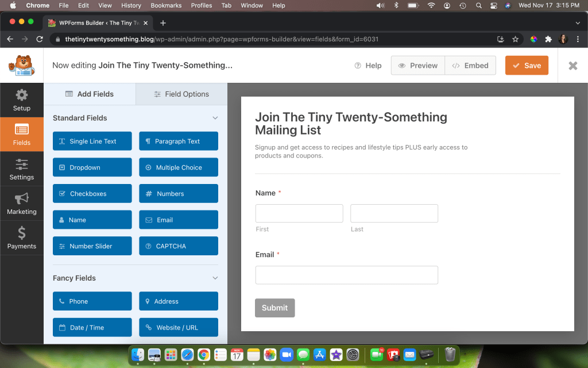Add a Number Slider field

[x=92, y=246]
